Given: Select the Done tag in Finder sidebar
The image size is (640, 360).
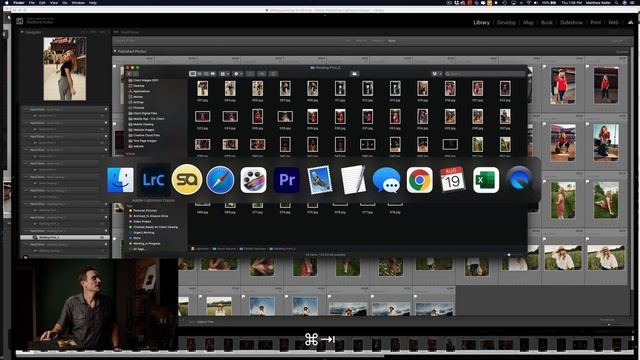Looking at the screenshot, I should pos(137,238).
